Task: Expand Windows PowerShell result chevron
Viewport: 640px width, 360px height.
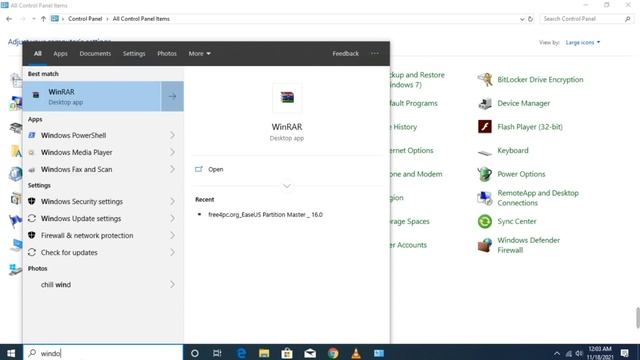Action: coord(172,135)
